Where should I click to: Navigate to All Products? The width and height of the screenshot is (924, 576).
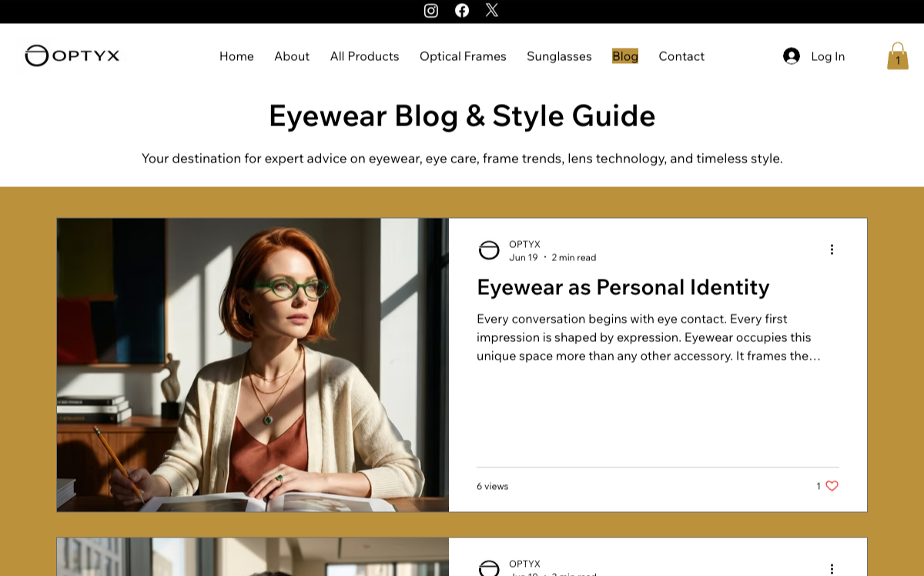[365, 56]
